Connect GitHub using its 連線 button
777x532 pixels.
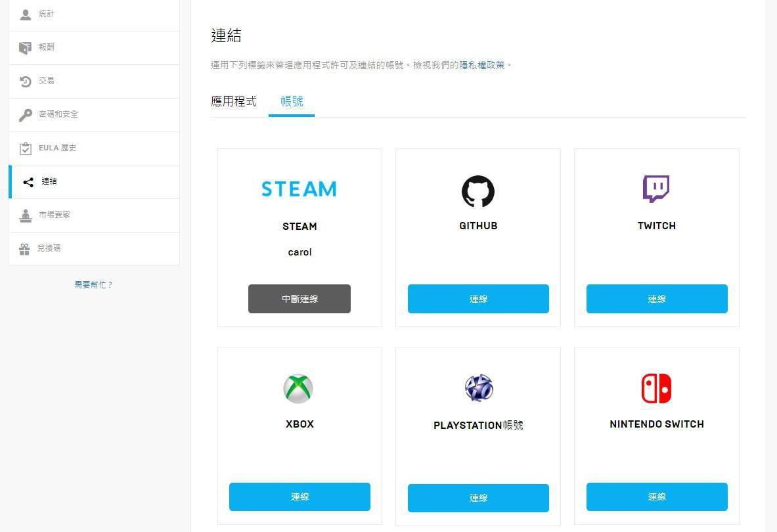point(477,298)
